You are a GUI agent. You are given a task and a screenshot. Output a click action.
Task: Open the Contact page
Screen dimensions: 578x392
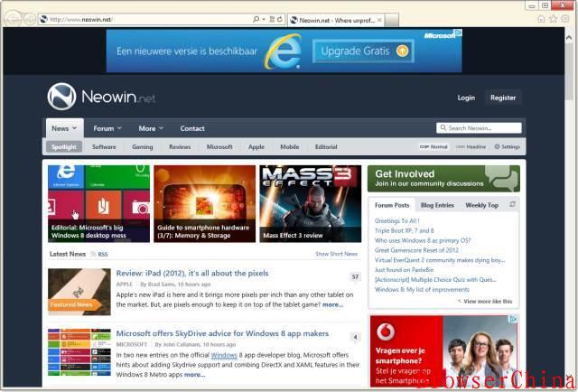pyautogui.click(x=192, y=128)
